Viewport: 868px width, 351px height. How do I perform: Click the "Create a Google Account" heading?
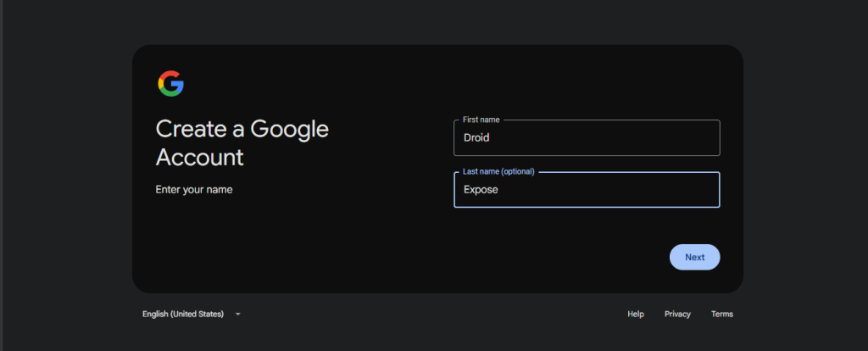coord(242,143)
